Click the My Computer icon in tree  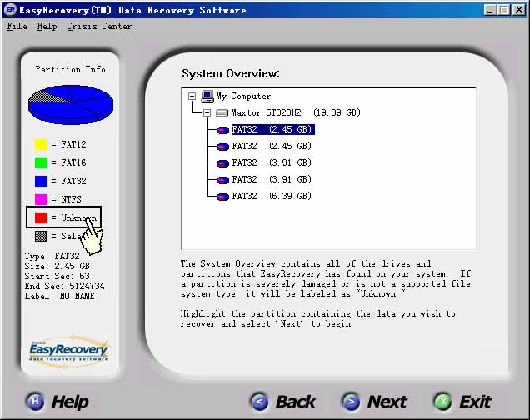pos(207,97)
